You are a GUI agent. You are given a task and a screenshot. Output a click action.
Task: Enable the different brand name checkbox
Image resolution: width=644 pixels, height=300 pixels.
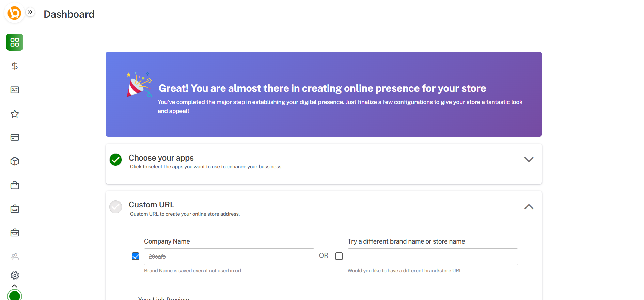(339, 256)
